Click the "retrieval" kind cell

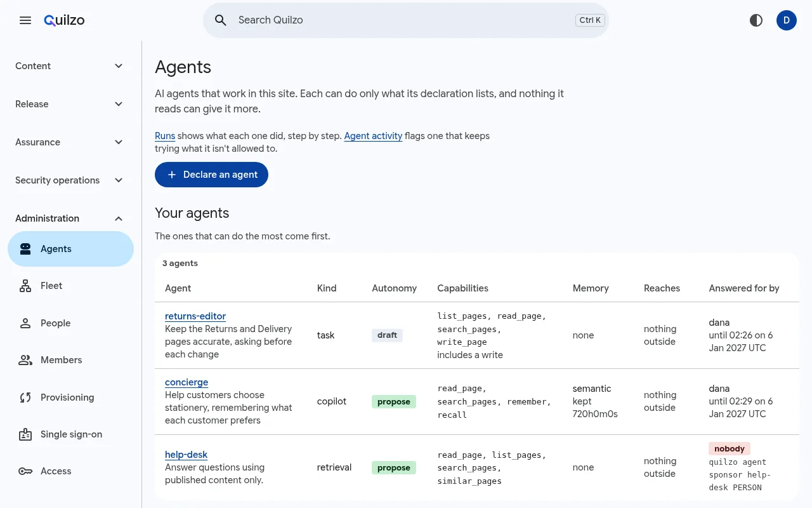(x=334, y=467)
